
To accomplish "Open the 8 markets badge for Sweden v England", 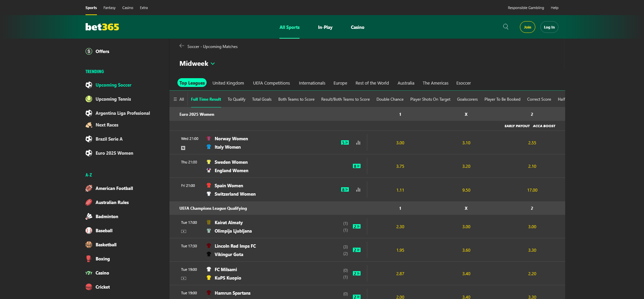I will point(357,166).
